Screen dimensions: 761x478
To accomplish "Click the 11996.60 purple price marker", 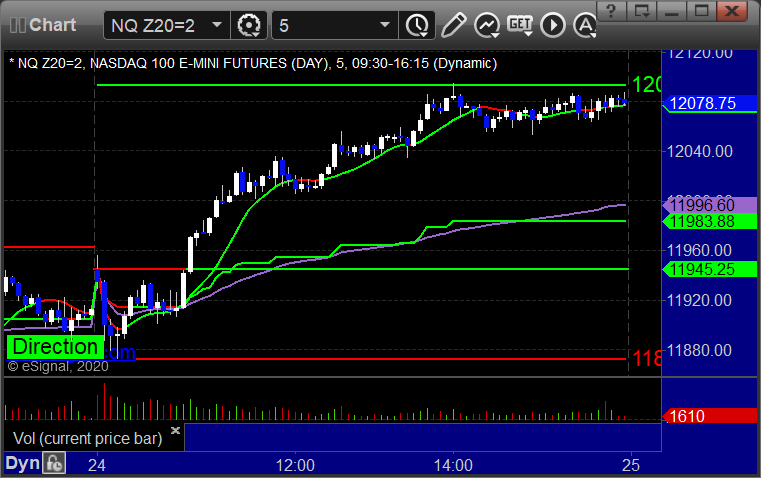I will 710,205.
